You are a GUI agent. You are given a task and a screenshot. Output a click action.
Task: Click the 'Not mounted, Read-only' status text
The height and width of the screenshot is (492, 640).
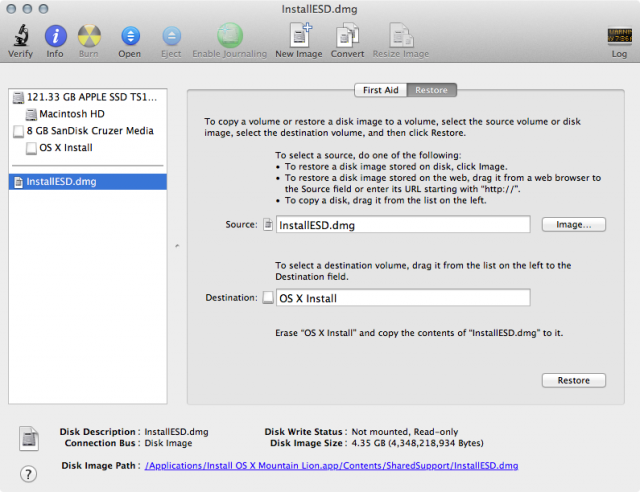[x=405, y=432]
